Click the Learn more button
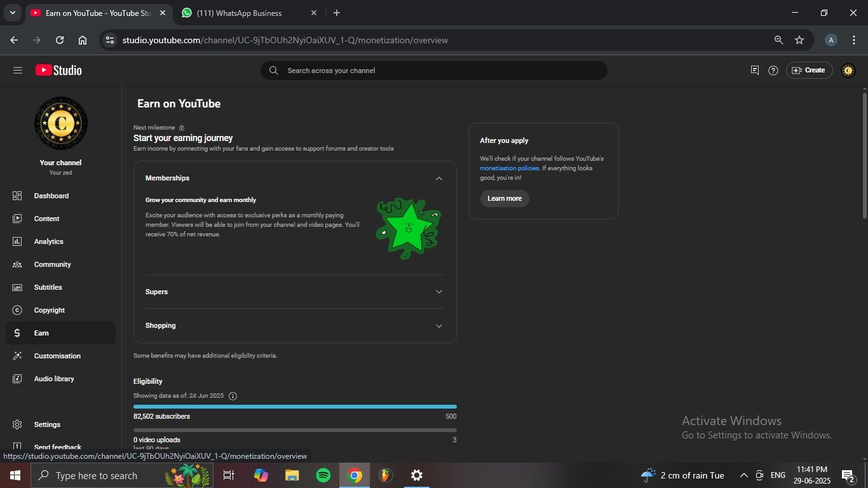The image size is (868, 488). (x=505, y=198)
